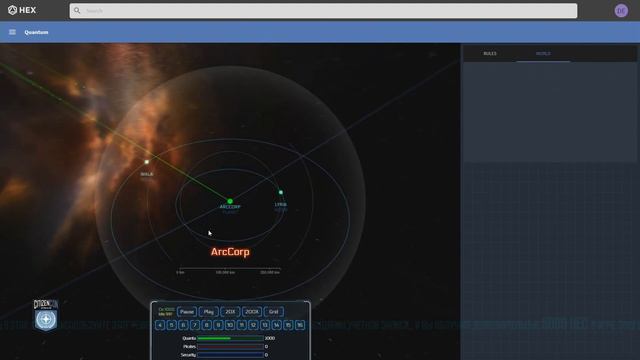Select number button 8
The height and width of the screenshot is (360, 640).
click(207, 325)
